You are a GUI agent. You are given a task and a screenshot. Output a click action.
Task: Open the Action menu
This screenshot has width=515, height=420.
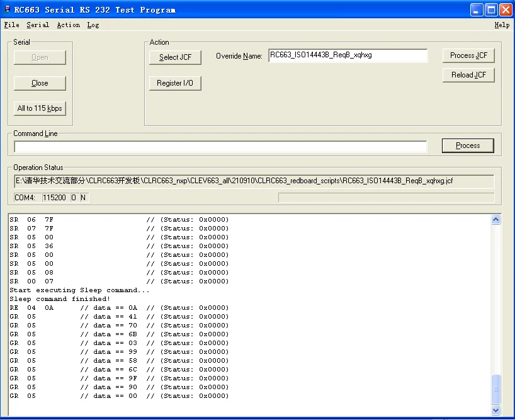coord(69,25)
